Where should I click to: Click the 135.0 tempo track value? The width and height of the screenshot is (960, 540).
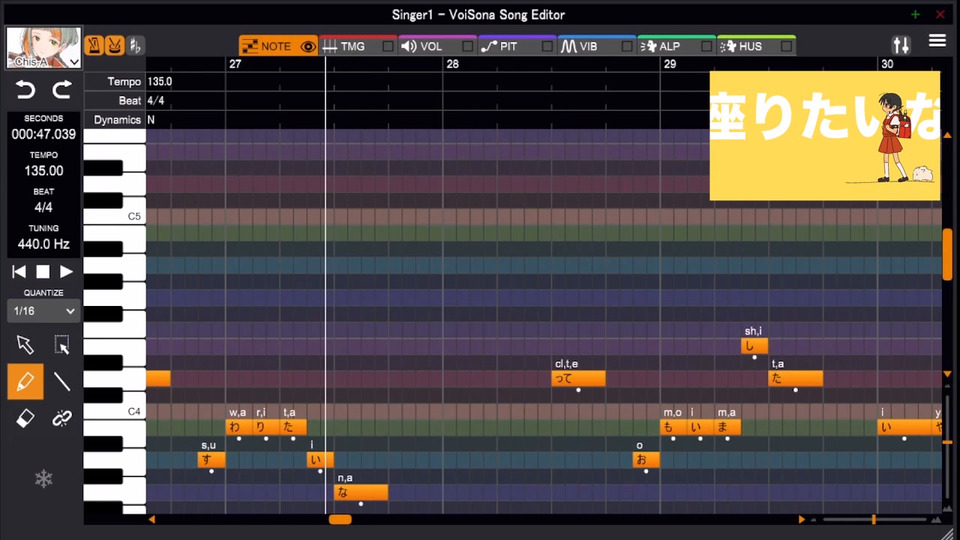160,81
